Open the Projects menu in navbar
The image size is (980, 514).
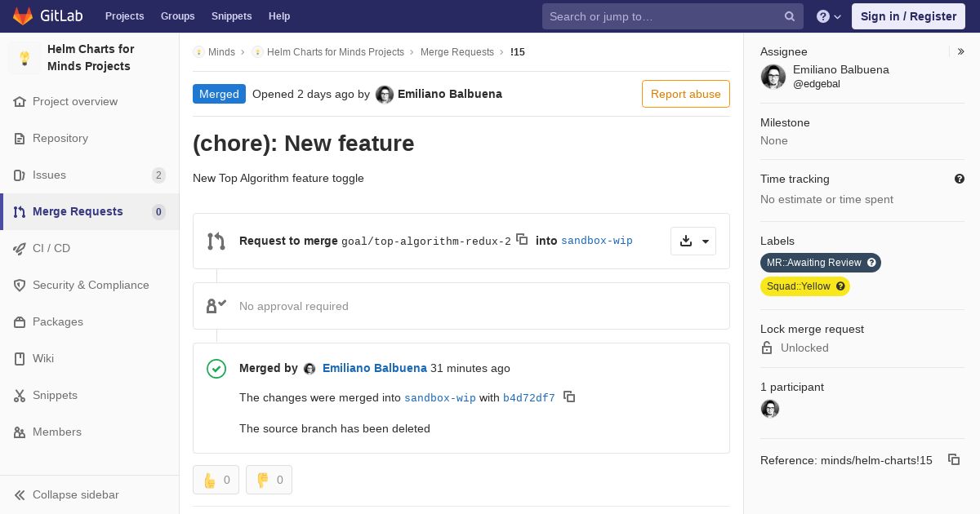(124, 16)
